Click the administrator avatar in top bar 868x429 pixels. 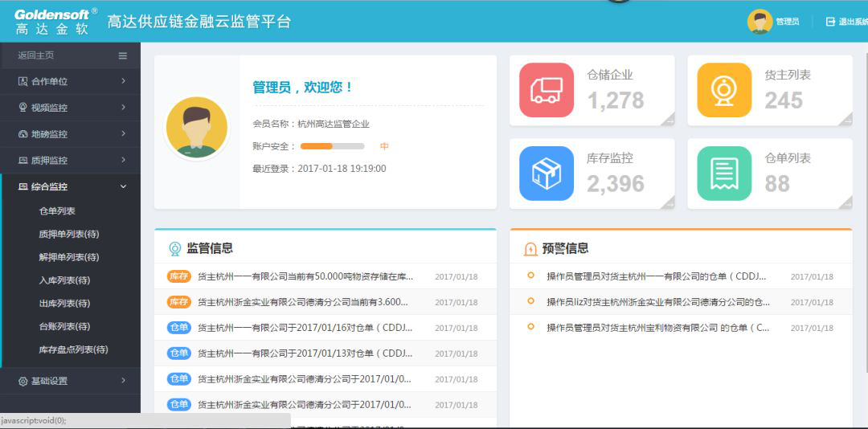(759, 22)
